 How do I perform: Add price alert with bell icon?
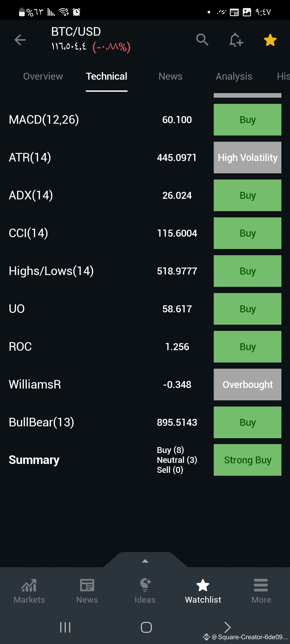point(236,40)
